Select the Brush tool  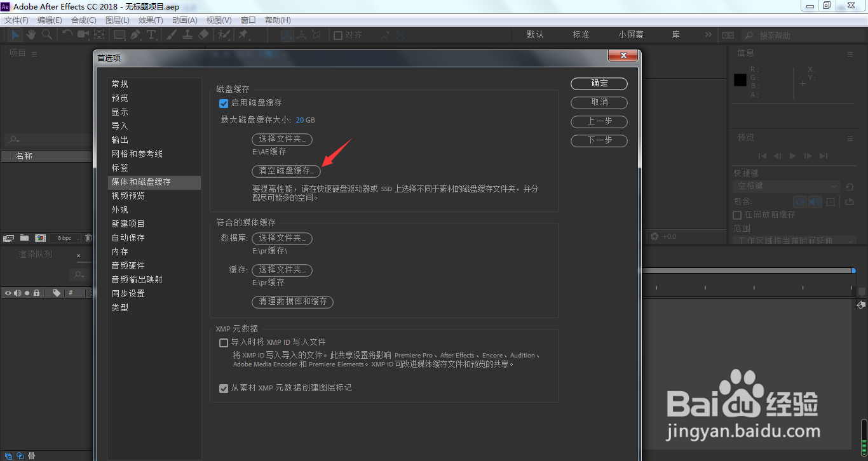(172, 34)
